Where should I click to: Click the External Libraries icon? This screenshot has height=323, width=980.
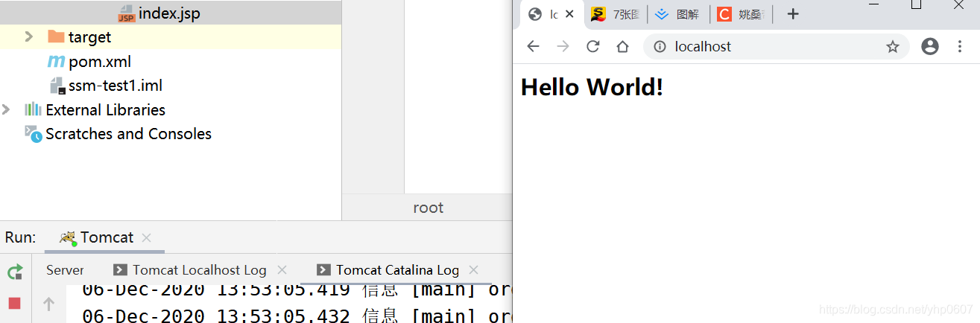point(33,109)
